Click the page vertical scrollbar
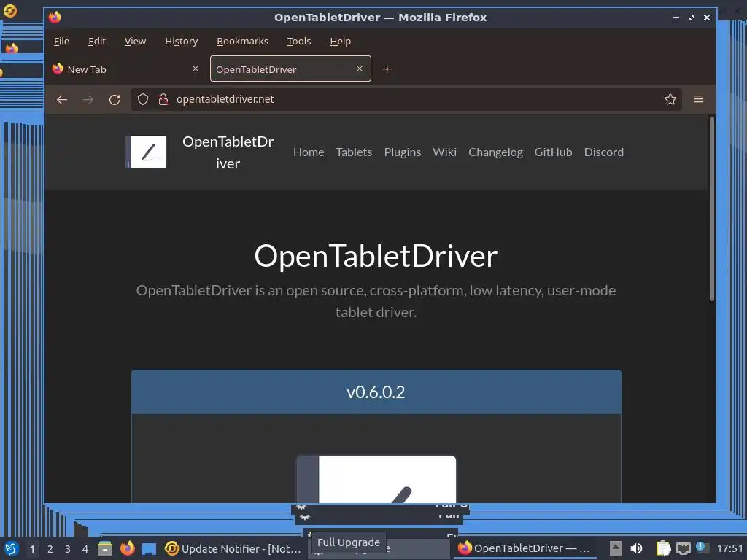The height and width of the screenshot is (560, 747). coord(712,209)
